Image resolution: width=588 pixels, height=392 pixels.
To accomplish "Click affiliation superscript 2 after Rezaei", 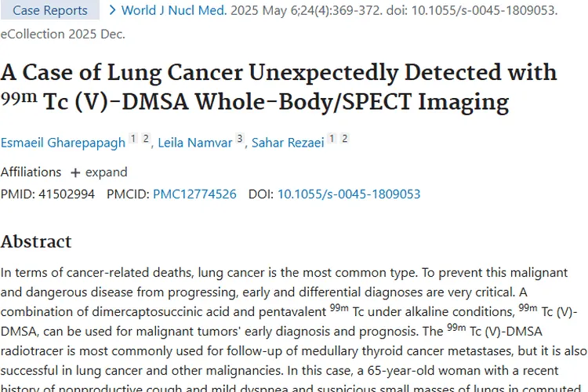I will tap(345, 140).
